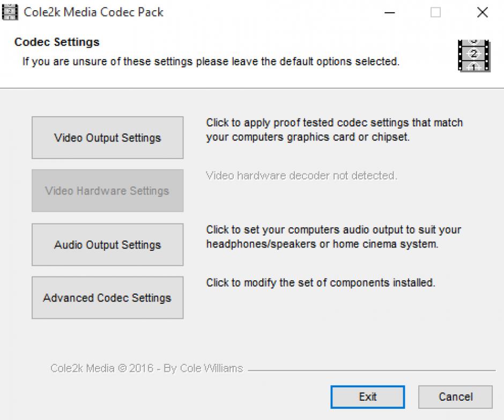Close the Cole2k Media Codec Pack window

tap(482, 12)
